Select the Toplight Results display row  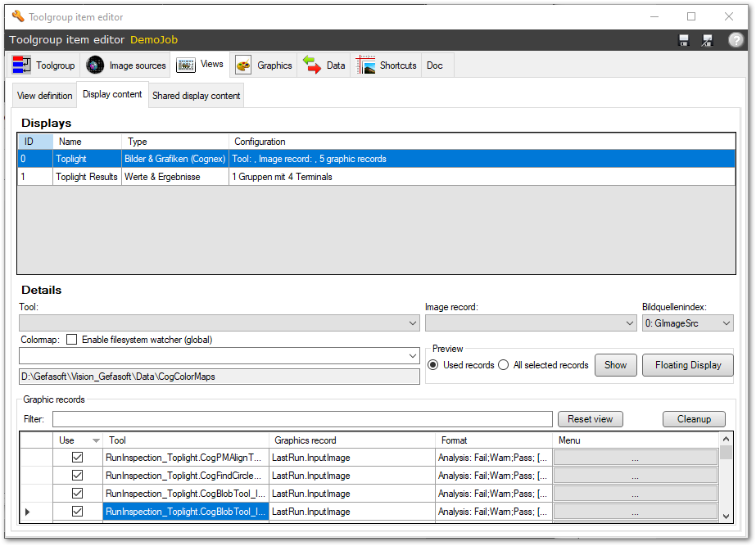tap(377, 176)
